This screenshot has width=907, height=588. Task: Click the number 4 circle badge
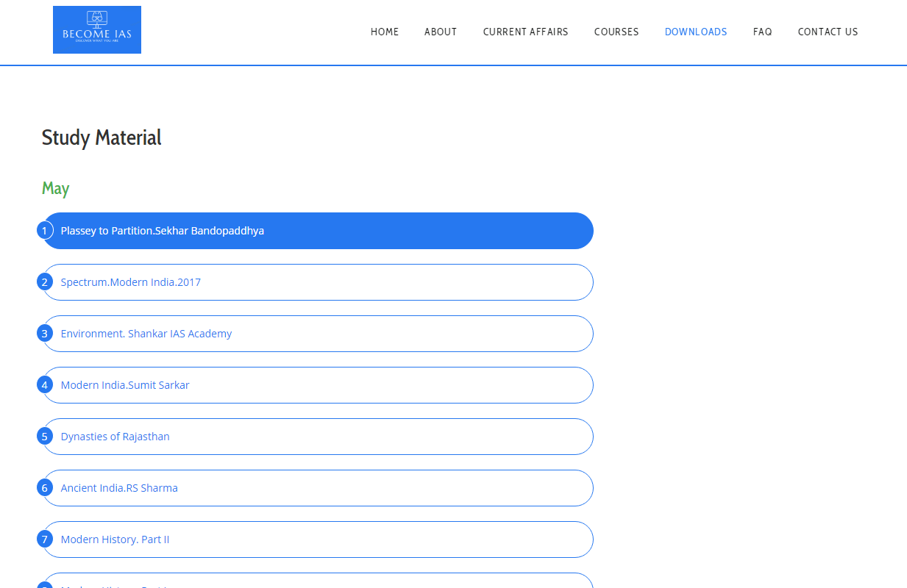pos(45,385)
